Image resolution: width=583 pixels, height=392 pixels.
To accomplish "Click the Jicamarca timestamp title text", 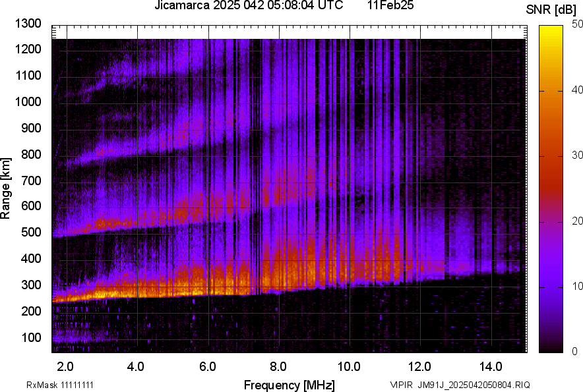I will (x=249, y=6).
